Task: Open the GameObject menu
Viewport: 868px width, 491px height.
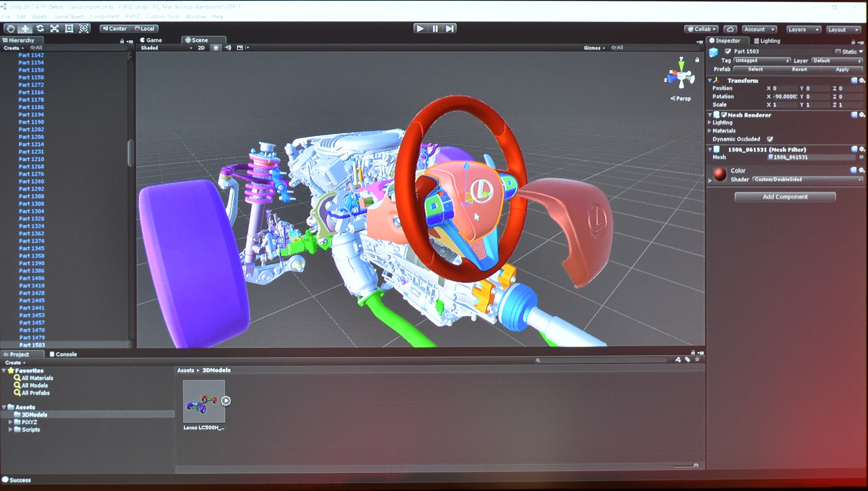Action: 68,16
